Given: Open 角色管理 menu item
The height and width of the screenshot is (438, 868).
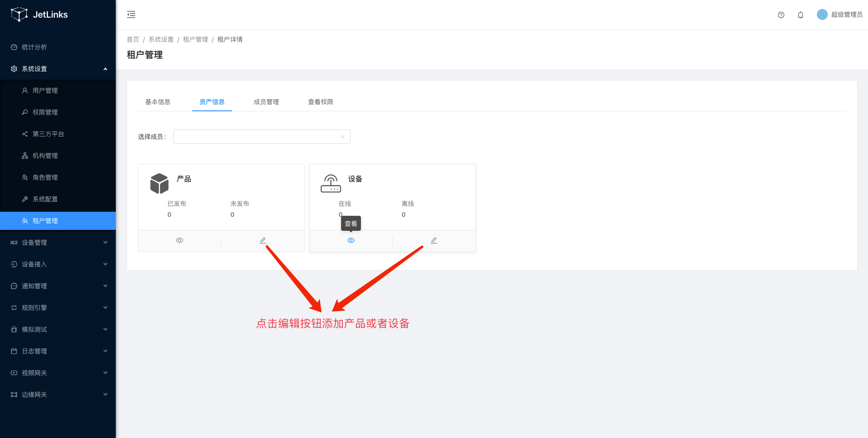Looking at the screenshot, I should 58,177.
